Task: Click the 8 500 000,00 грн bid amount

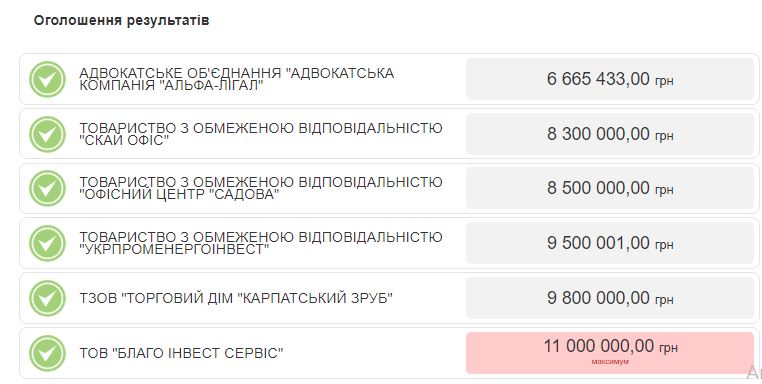Action: [x=610, y=188]
